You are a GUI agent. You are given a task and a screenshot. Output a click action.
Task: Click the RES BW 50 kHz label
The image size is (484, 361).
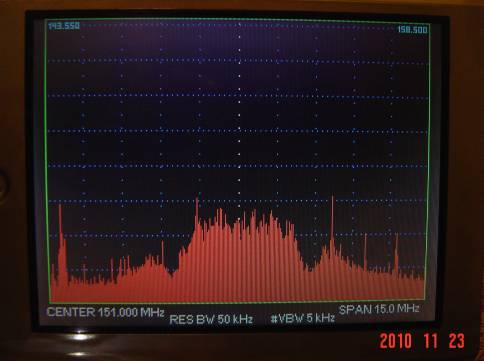(x=211, y=319)
